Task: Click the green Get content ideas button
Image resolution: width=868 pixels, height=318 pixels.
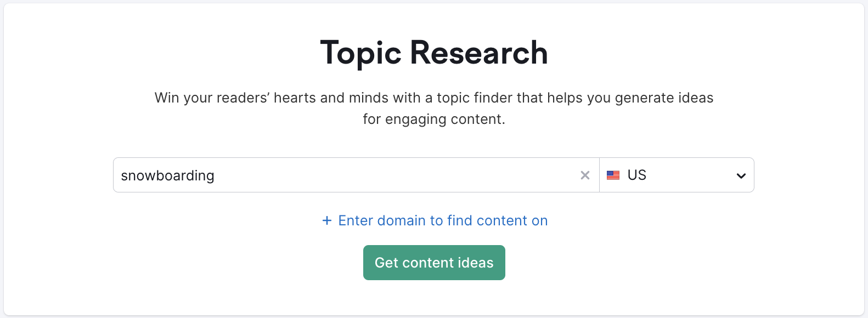Action: [x=434, y=263]
